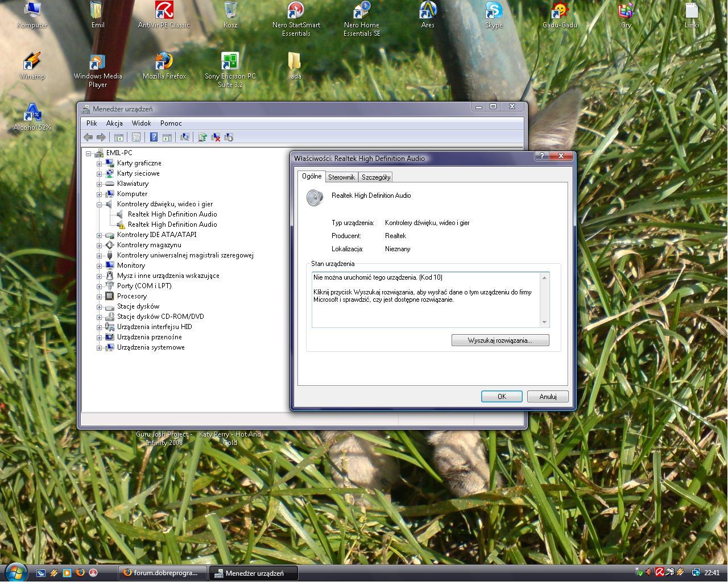This screenshot has height=582, width=728.
Task: Open the Komputer desktop shortcut
Action: 32,15
